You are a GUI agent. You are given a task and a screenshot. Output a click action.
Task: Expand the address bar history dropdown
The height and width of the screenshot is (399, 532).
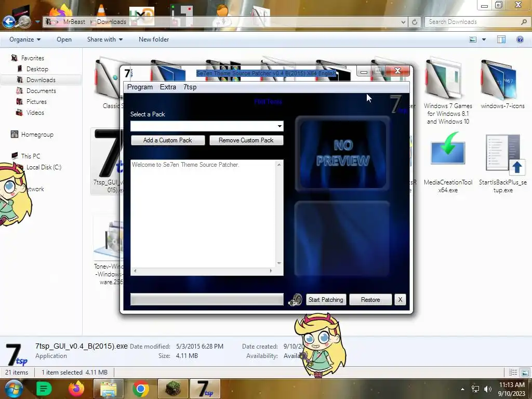(x=403, y=22)
